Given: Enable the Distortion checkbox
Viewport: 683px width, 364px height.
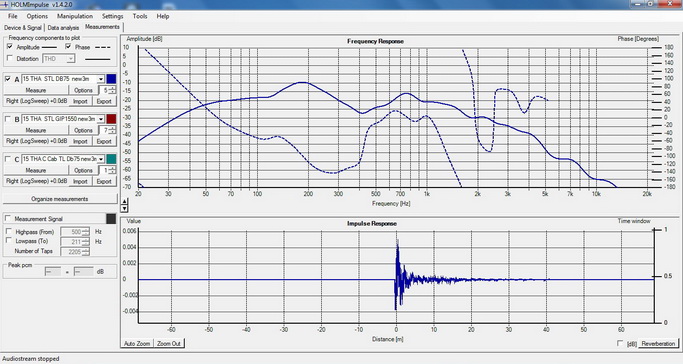Looking at the screenshot, I should (x=10, y=58).
